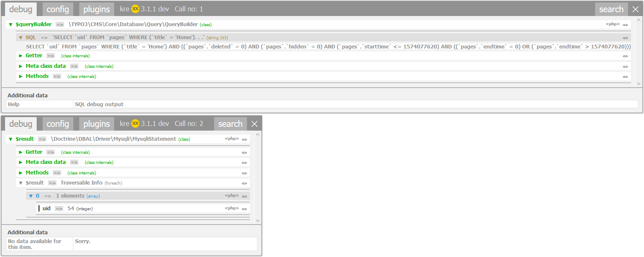Click the kreXX logo in Call no: 1 header
644x257 pixels.
pyautogui.click(x=135, y=9)
